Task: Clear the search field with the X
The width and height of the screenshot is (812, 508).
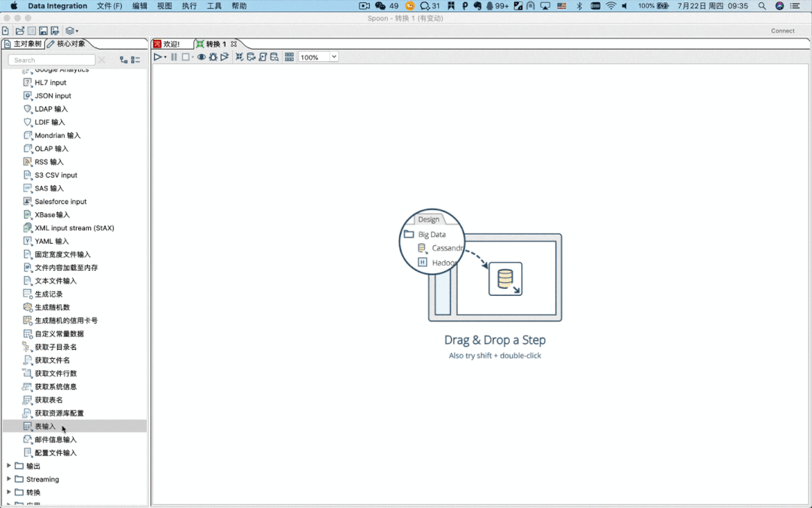Action: 101,60
